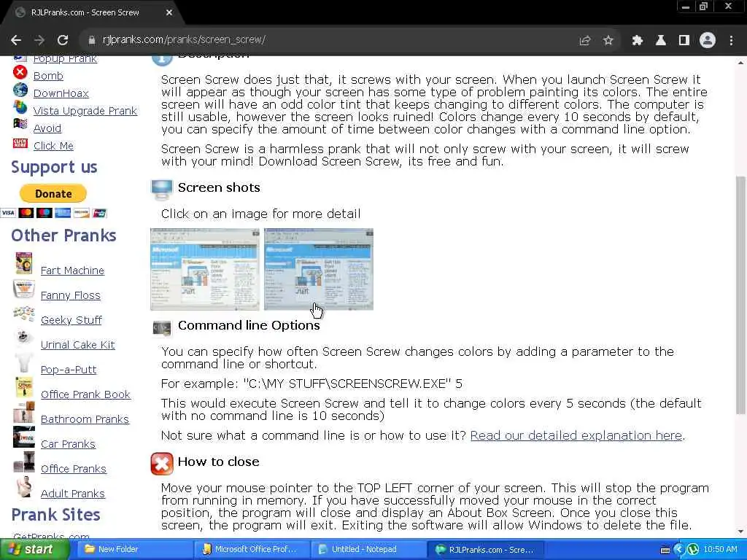The height and width of the screenshot is (560, 747).
Task: Click the Fanny Floss product image
Action: click(x=23, y=288)
